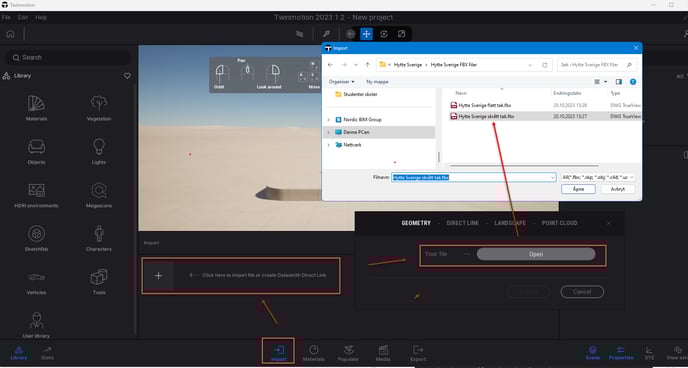The image size is (688, 368).
Task: Select the Point Cloud import tab
Action: [559, 223]
